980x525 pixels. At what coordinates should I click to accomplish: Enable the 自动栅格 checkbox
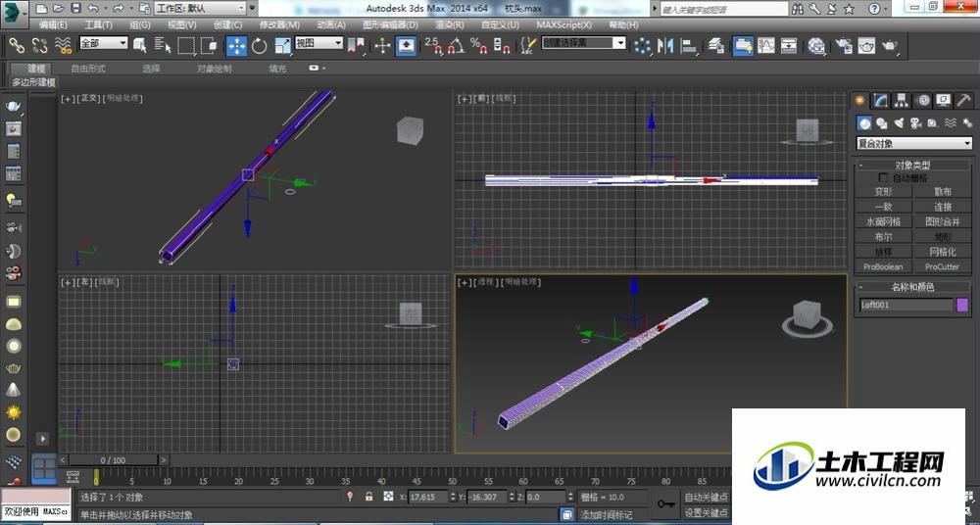[883, 178]
